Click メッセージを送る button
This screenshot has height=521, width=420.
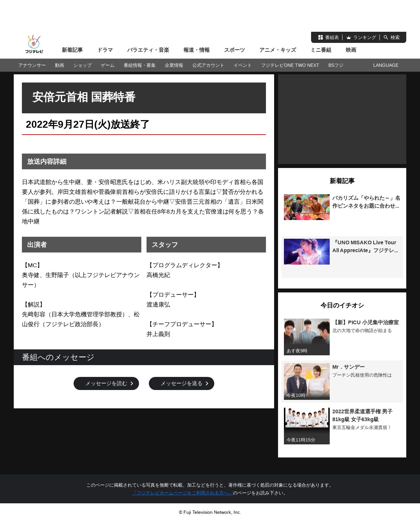click(182, 383)
